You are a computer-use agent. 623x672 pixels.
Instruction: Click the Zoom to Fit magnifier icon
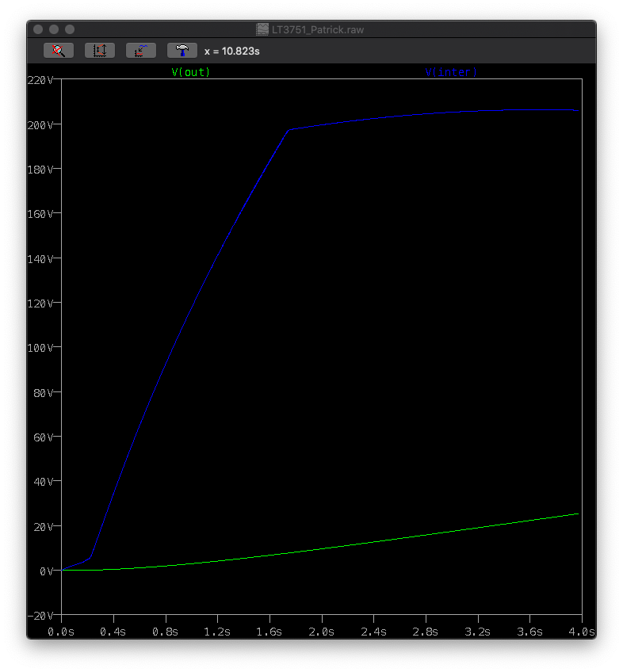click(x=59, y=51)
